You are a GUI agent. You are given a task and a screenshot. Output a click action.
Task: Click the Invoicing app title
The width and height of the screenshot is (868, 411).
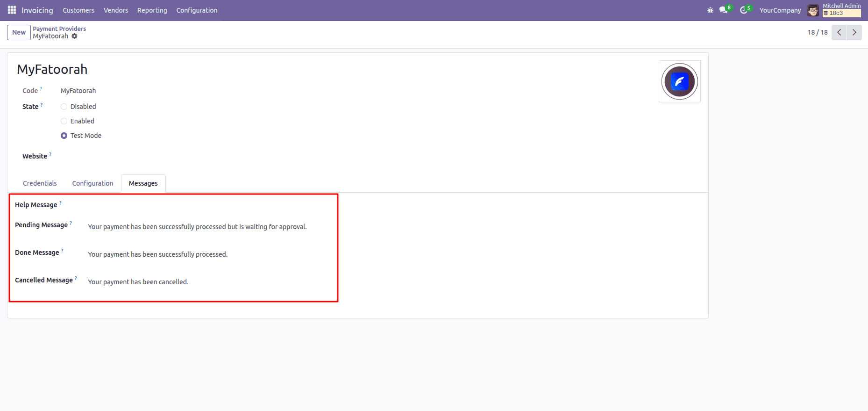(37, 10)
